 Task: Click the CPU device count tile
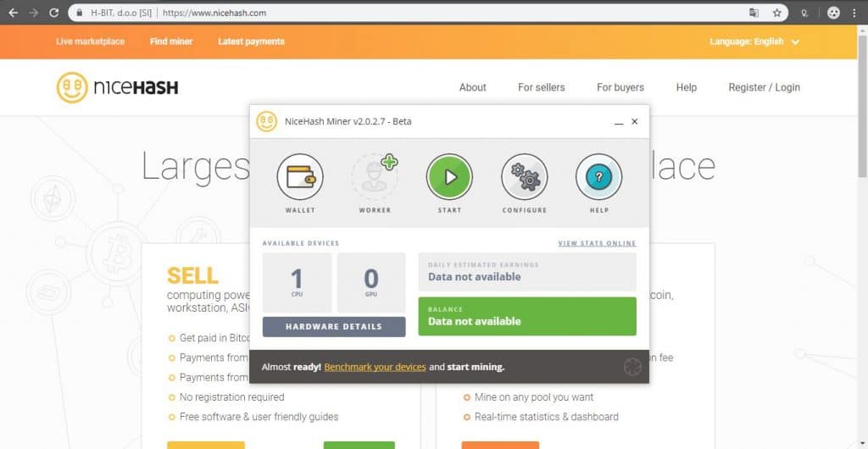[x=298, y=283]
